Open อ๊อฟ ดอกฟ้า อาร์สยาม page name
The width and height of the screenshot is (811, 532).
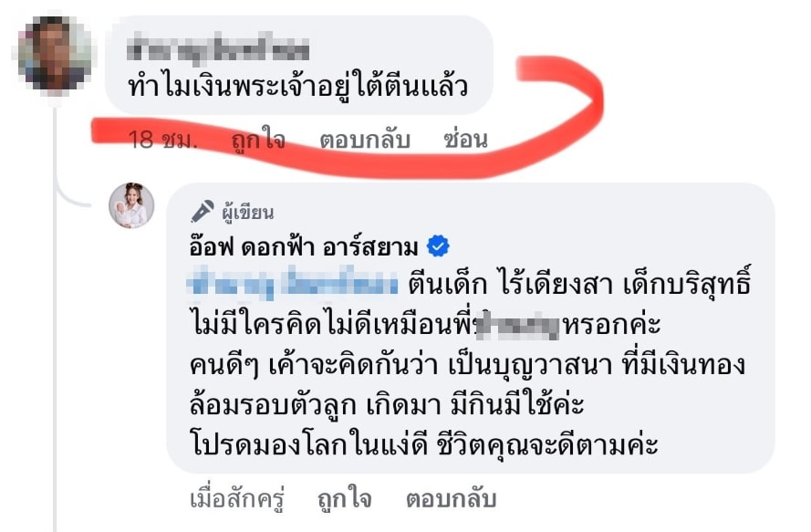tap(304, 247)
